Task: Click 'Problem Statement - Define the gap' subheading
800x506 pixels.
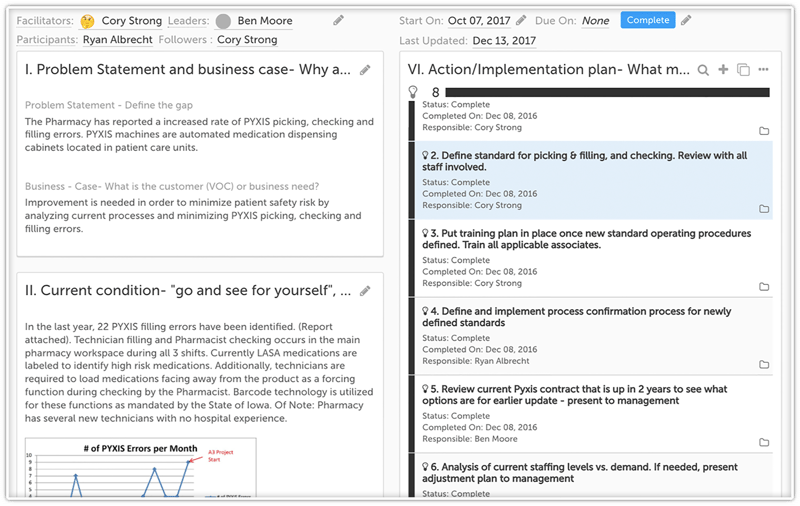Action: pos(109,105)
